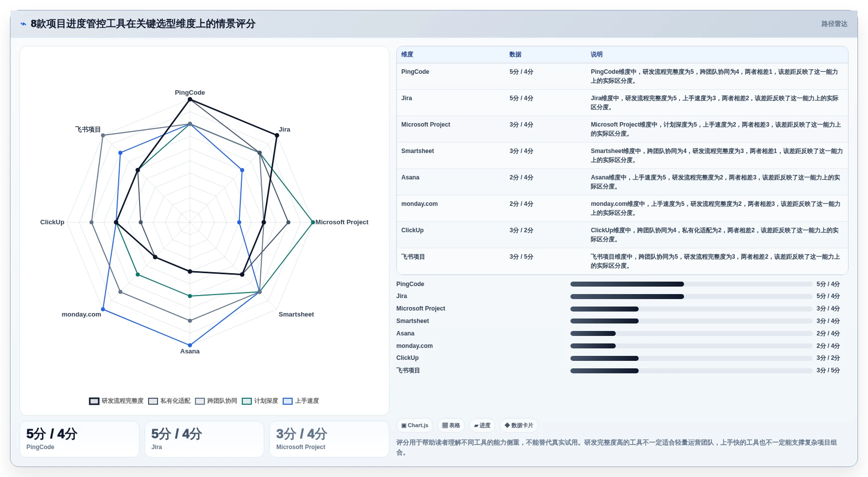Select the ClickUp table row name
The width and height of the screenshot is (868, 477).
412,230
